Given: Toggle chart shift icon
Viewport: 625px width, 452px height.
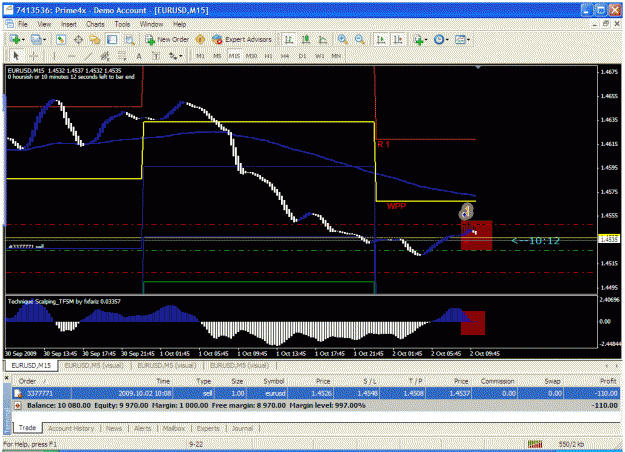Looking at the screenshot, I should [398, 39].
